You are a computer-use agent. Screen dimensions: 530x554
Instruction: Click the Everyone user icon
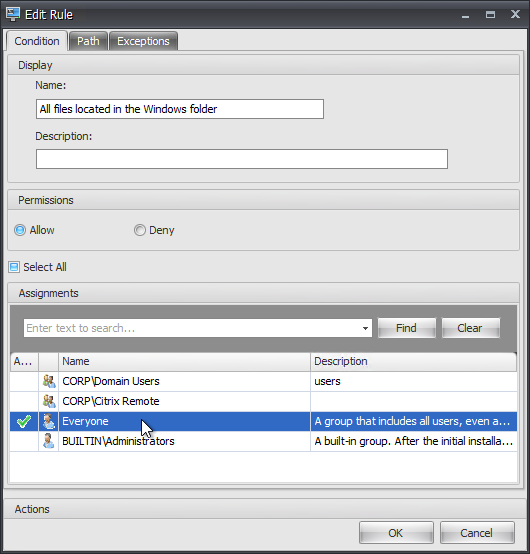click(x=49, y=421)
